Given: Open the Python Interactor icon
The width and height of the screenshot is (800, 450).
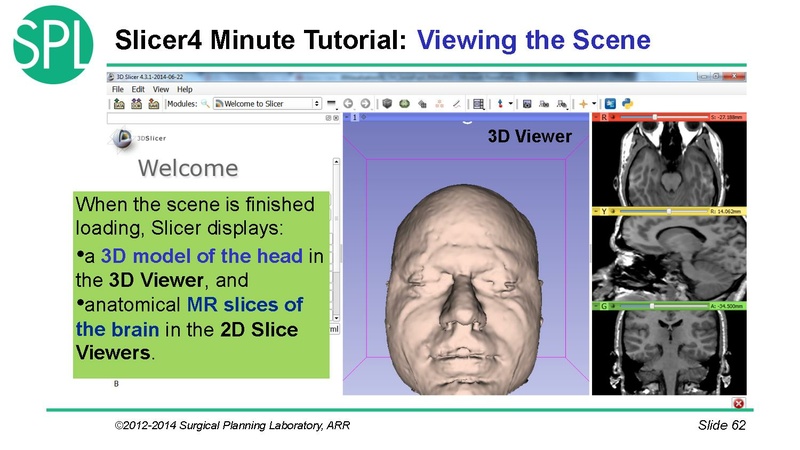Looking at the screenshot, I should pyautogui.click(x=628, y=104).
